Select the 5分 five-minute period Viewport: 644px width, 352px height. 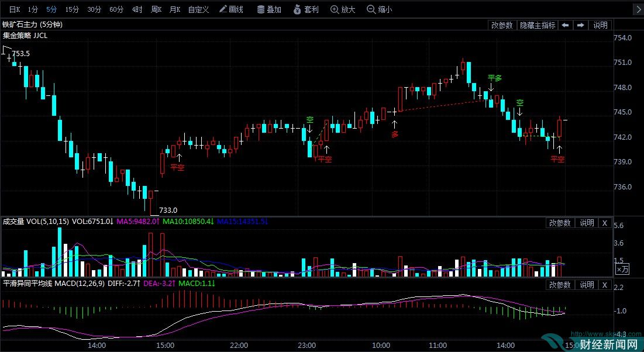click(x=51, y=9)
